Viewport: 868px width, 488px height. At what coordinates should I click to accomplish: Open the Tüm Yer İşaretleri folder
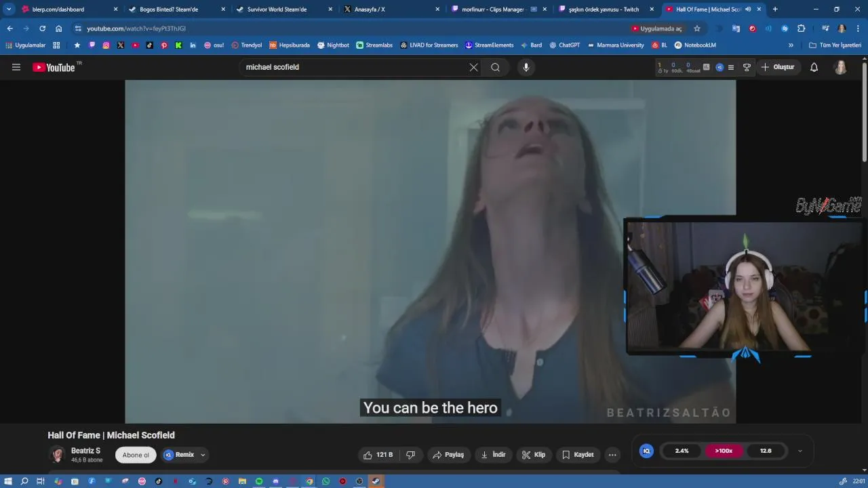pos(835,45)
